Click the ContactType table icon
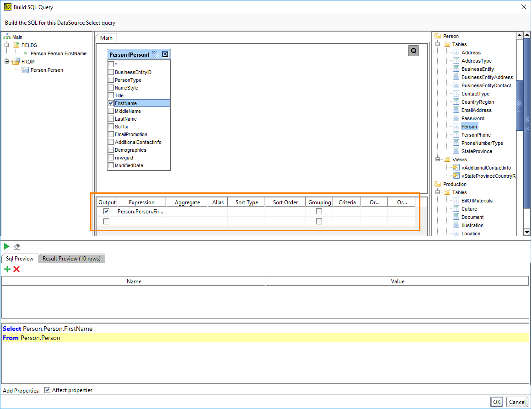The height and width of the screenshot is (409, 532). click(456, 94)
